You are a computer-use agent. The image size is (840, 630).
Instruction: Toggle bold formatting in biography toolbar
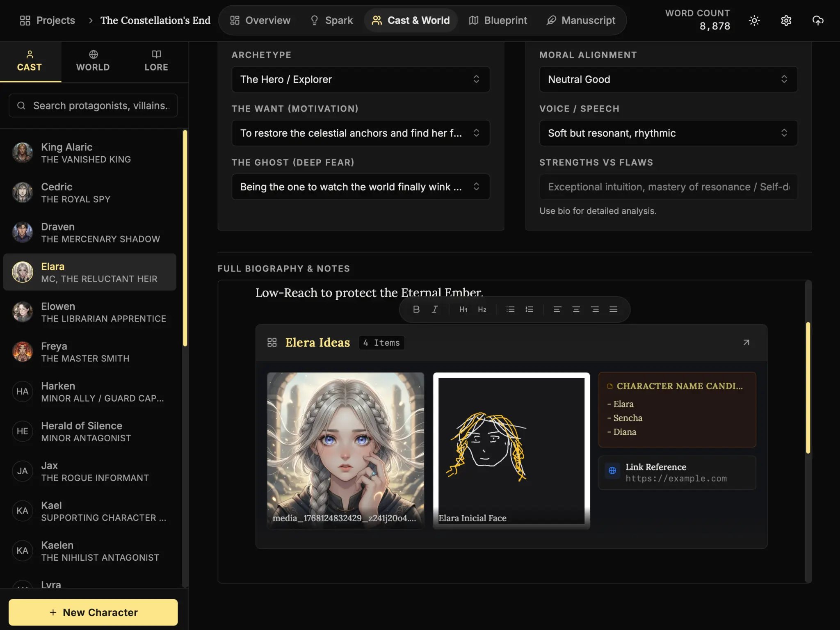416,309
